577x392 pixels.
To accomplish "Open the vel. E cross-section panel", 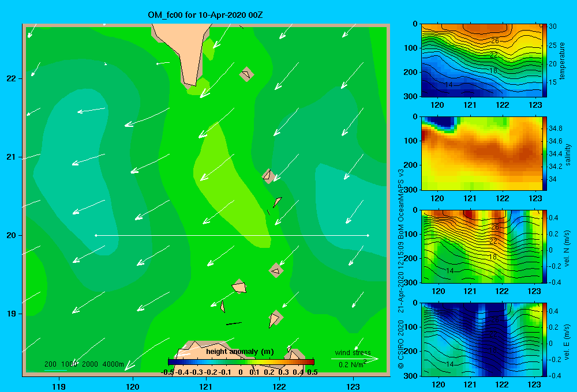I will (x=481, y=340).
